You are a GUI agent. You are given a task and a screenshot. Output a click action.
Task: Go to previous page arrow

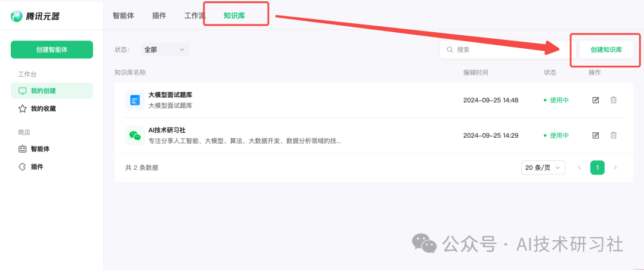(x=580, y=167)
